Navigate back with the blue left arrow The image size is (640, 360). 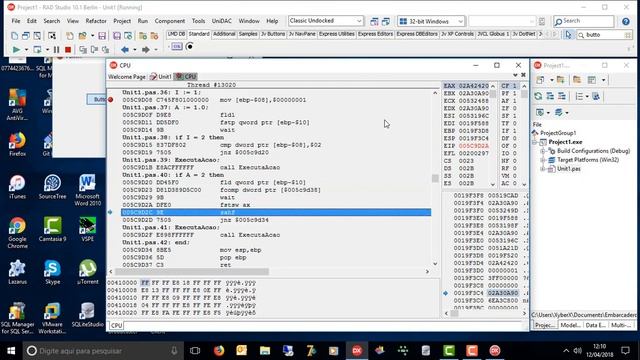tap(124, 50)
